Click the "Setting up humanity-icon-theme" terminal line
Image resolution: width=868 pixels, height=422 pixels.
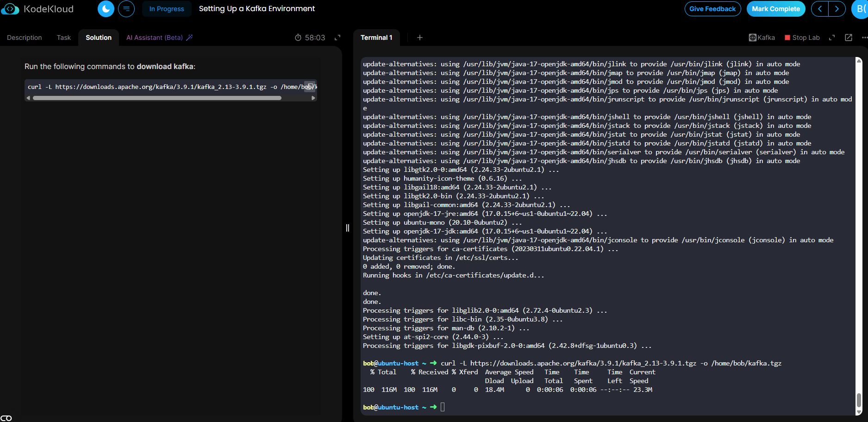(443, 178)
